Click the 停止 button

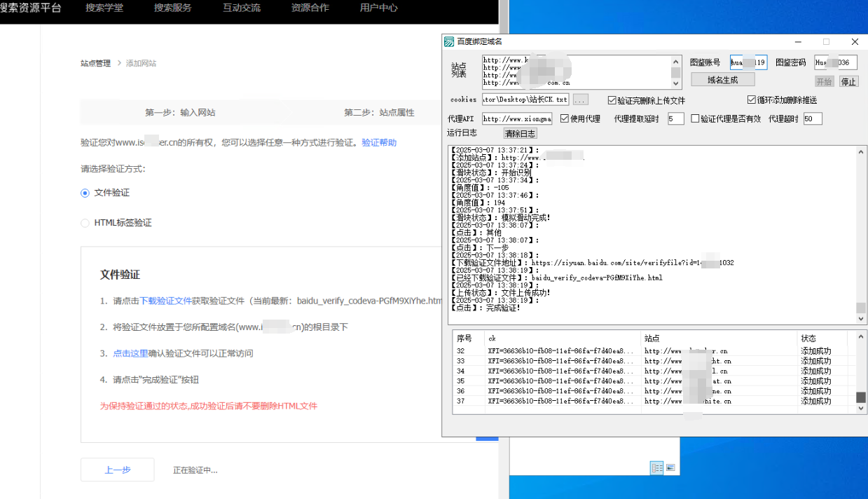click(x=848, y=81)
